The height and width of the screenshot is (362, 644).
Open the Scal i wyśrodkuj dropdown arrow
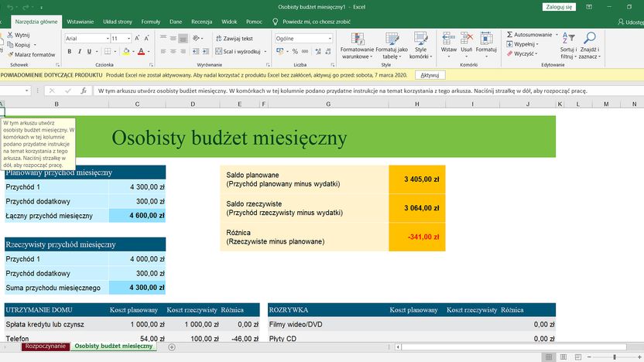(x=265, y=52)
